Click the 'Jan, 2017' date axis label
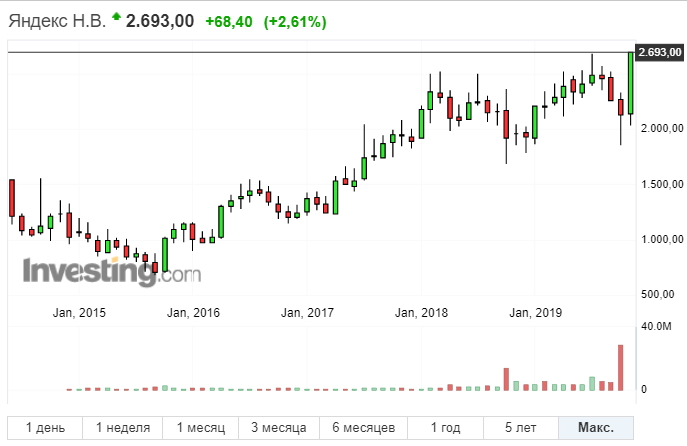 307,313
